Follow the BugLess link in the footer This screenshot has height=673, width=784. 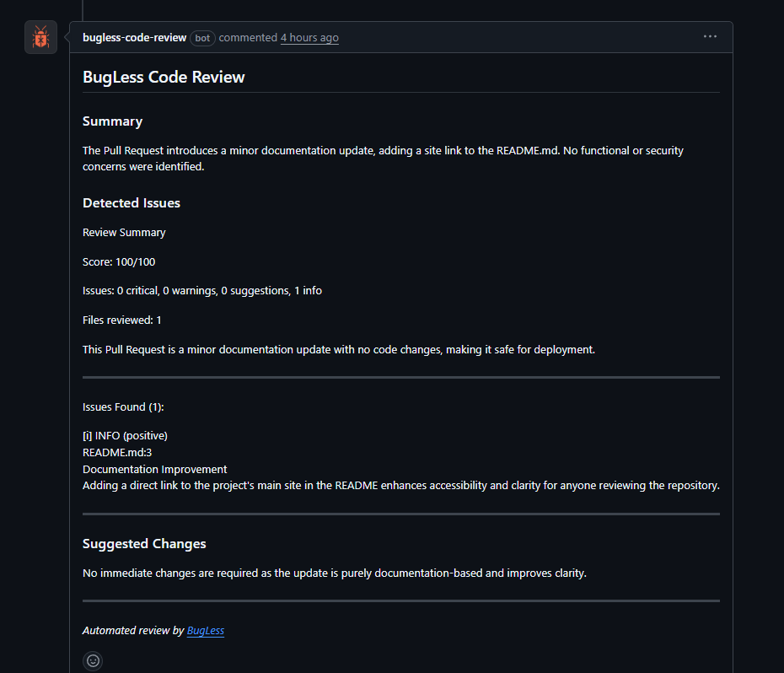coord(206,630)
